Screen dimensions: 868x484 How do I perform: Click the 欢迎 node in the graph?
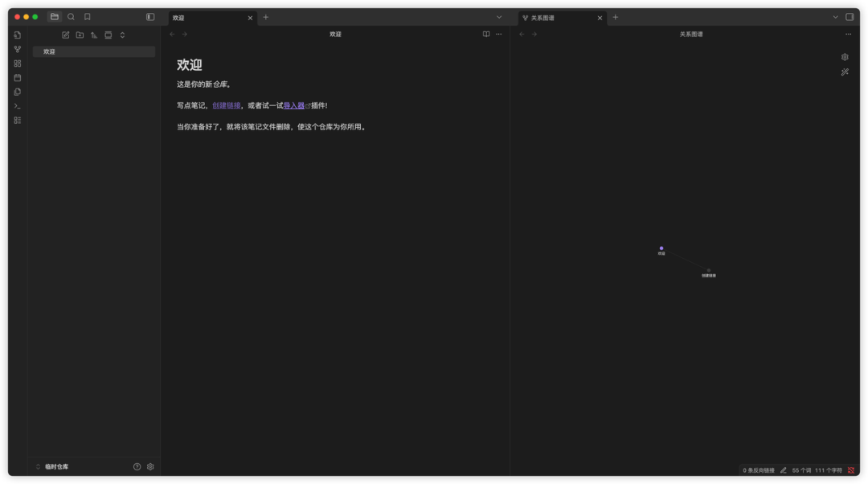point(661,248)
